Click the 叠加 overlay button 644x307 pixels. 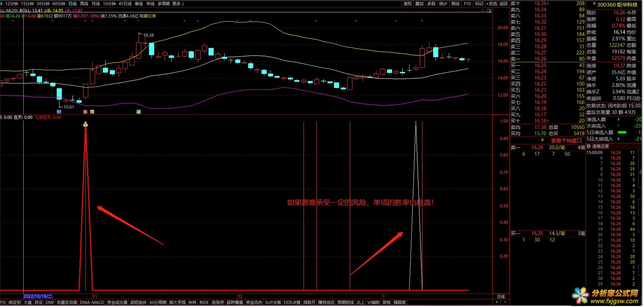tap(420, 4)
